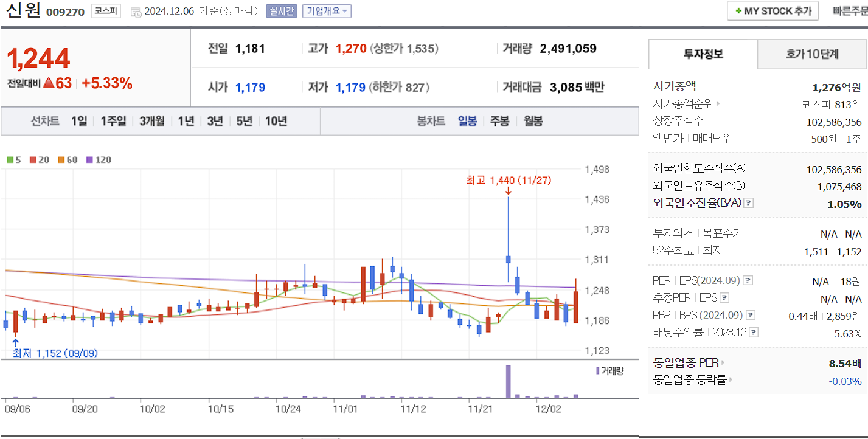The height and width of the screenshot is (439, 868).
Task: Click the 외국인보유주식수(B) value 1,075,468
Action: coord(840,187)
